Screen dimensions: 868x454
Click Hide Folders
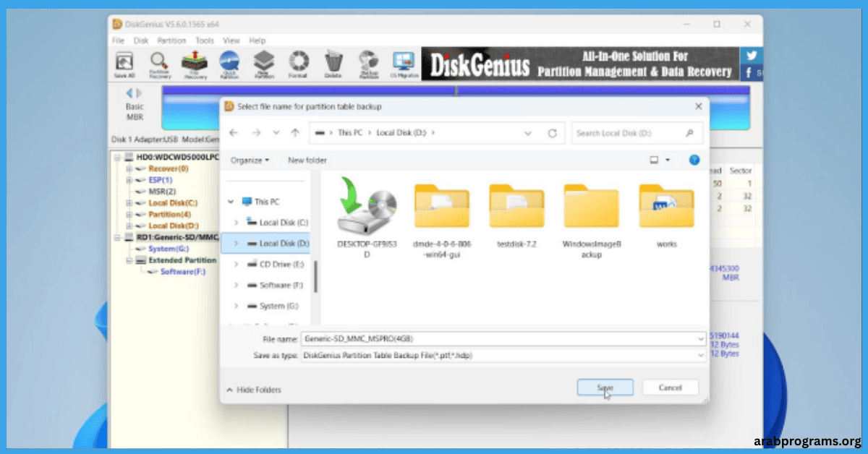click(254, 390)
